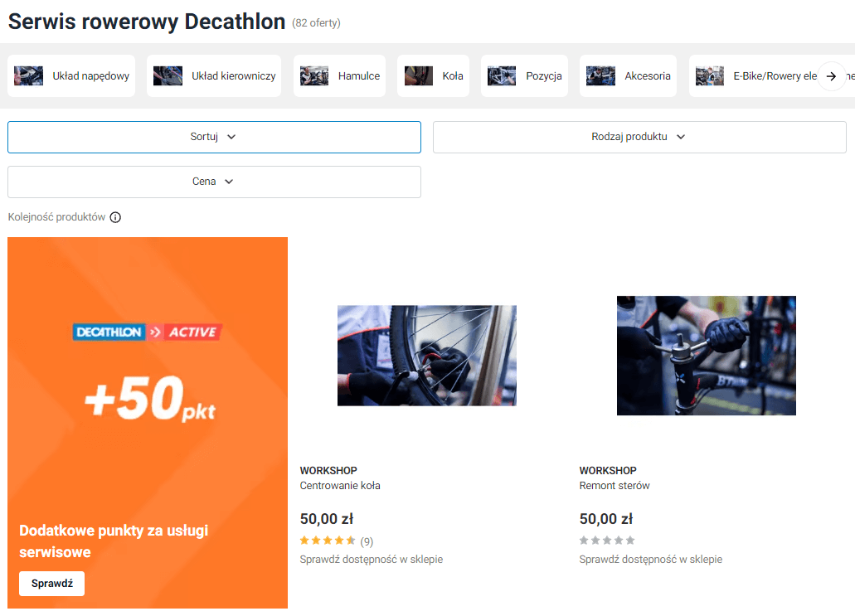Image resolution: width=855 pixels, height=616 pixels.
Task: Click Sprawdź on the +50 pkt promo banner
Action: click(x=51, y=584)
